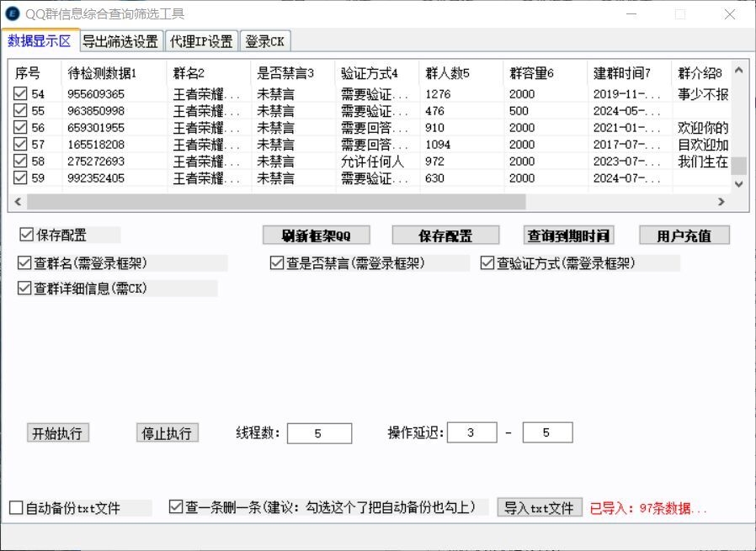Toggle the 保存配置 checkbox
756x551 pixels.
[26, 235]
